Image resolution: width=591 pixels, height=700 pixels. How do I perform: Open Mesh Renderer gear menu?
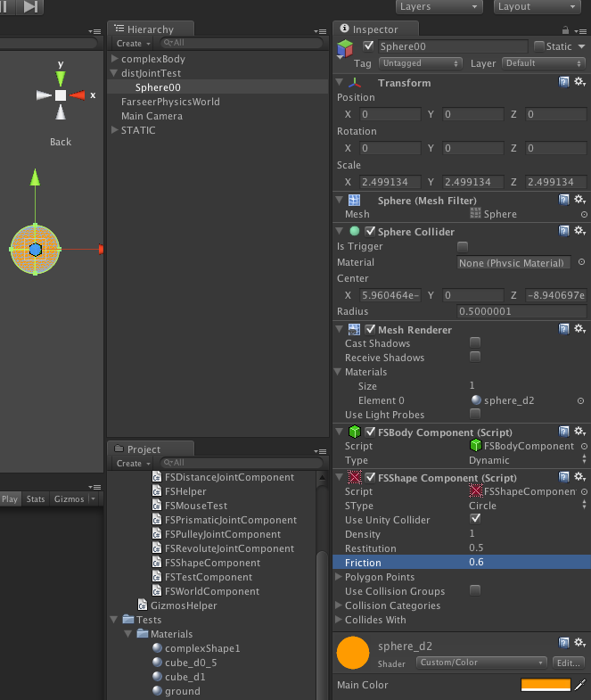[579, 329]
